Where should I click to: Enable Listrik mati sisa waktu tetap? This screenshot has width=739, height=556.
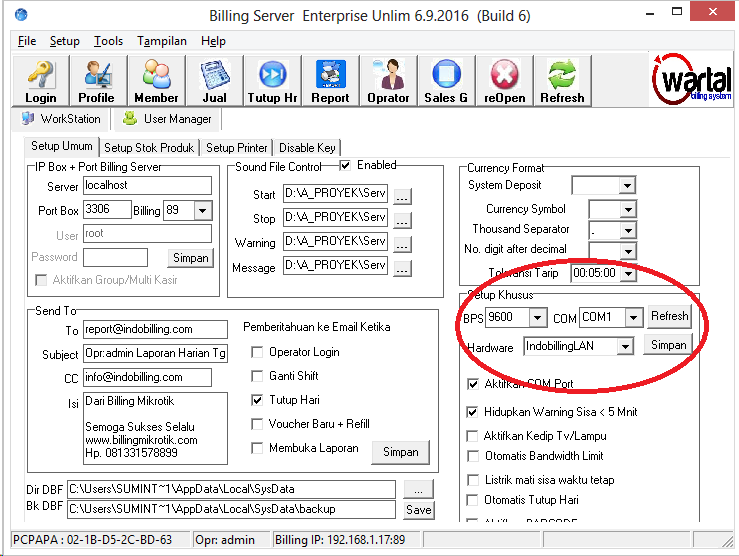472,480
